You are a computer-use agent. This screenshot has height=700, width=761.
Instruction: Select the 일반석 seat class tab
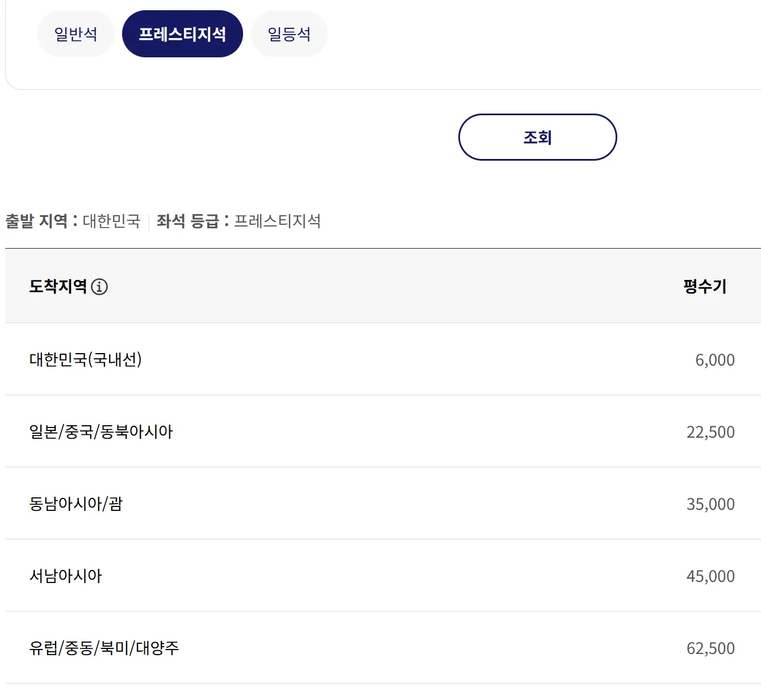pyautogui.click(x=76, y=33)
